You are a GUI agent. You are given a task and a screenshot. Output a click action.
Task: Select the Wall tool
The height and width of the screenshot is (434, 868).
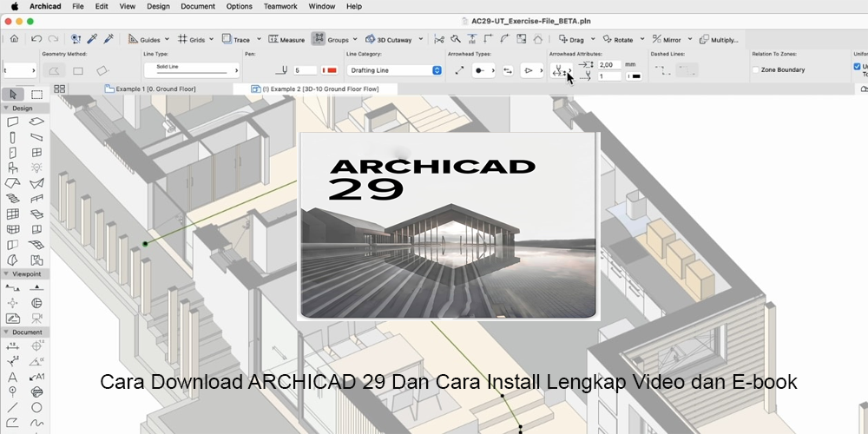[x=13, y=122]
